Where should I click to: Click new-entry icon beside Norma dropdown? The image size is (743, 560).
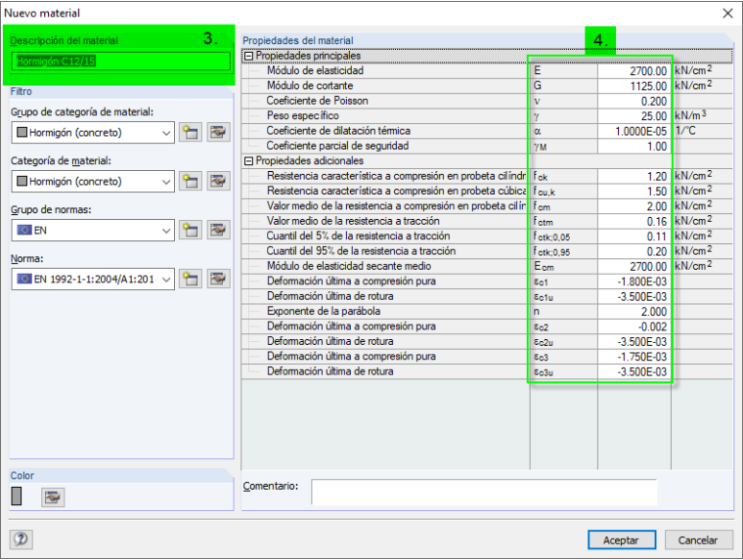pos(191,280)
